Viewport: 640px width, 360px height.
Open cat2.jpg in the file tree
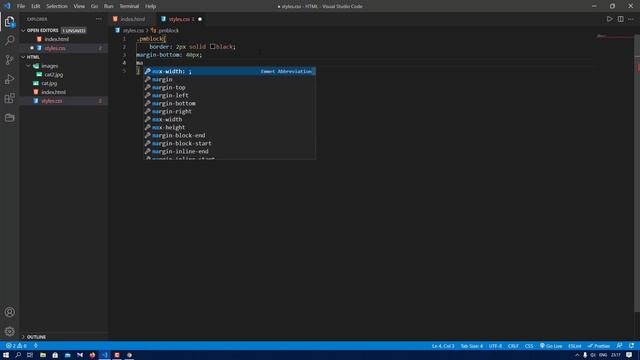click(x=53, y=75)
